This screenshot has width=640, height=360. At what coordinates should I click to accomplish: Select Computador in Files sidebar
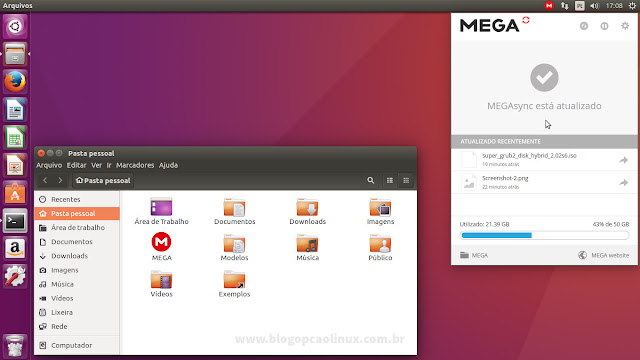(x=77, y=345)
